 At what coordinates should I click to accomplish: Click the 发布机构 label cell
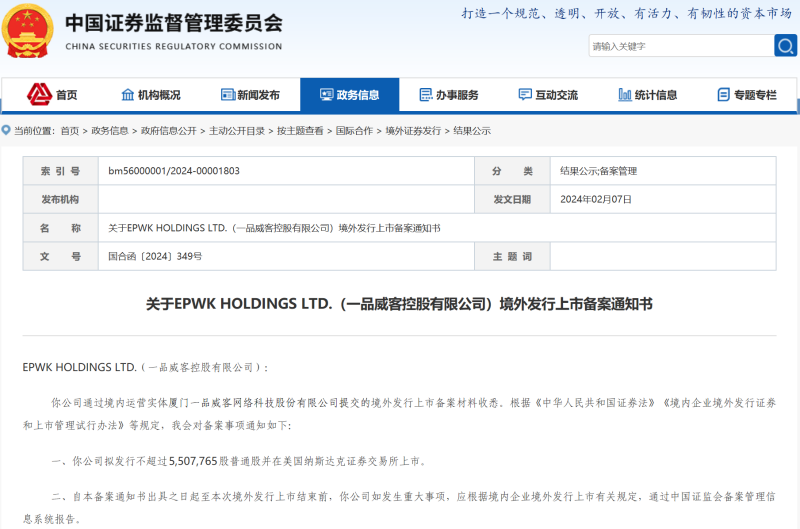(x=61, y=199)
